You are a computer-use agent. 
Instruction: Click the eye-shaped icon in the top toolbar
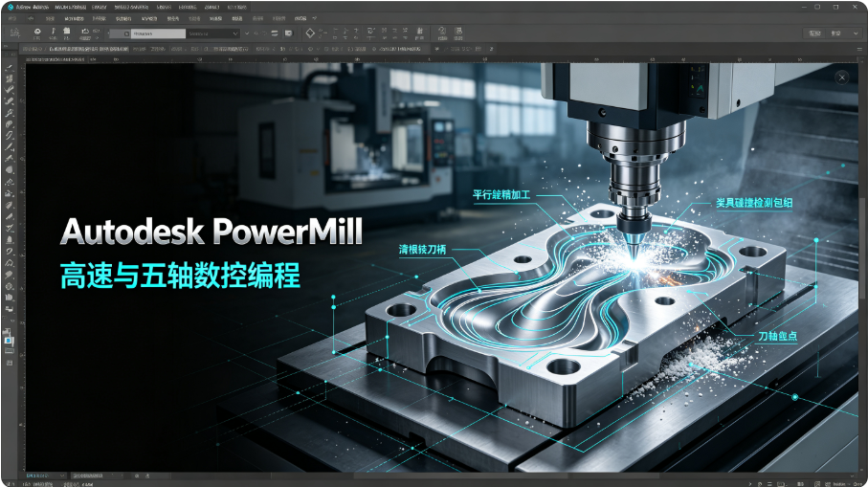point(37,32)
